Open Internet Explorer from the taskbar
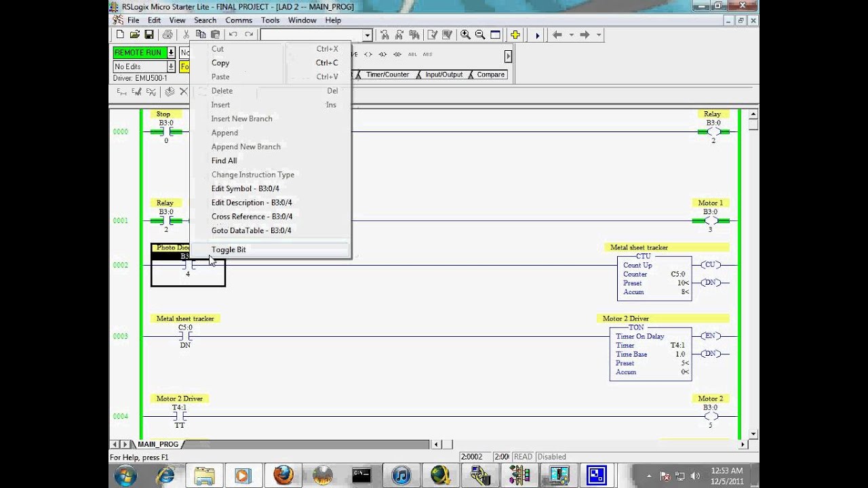This screenshot has height=488, width=868. [165, 475]
